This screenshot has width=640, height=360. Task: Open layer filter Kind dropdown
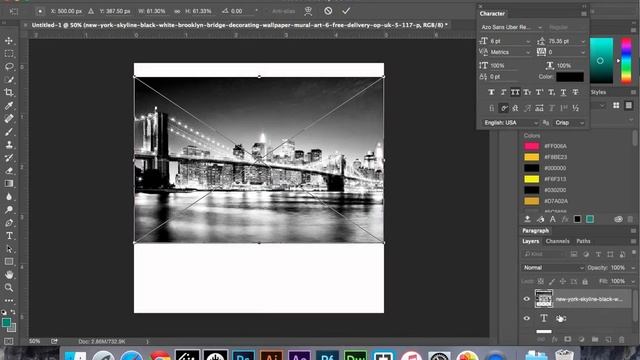544,254
